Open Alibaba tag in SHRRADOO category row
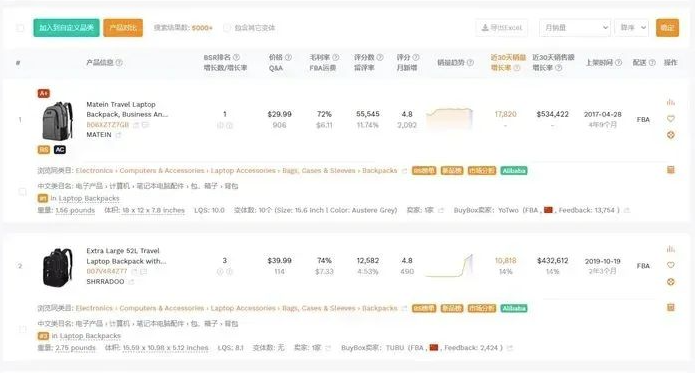Viewport: 695px width, 373px height. (514, 308)
